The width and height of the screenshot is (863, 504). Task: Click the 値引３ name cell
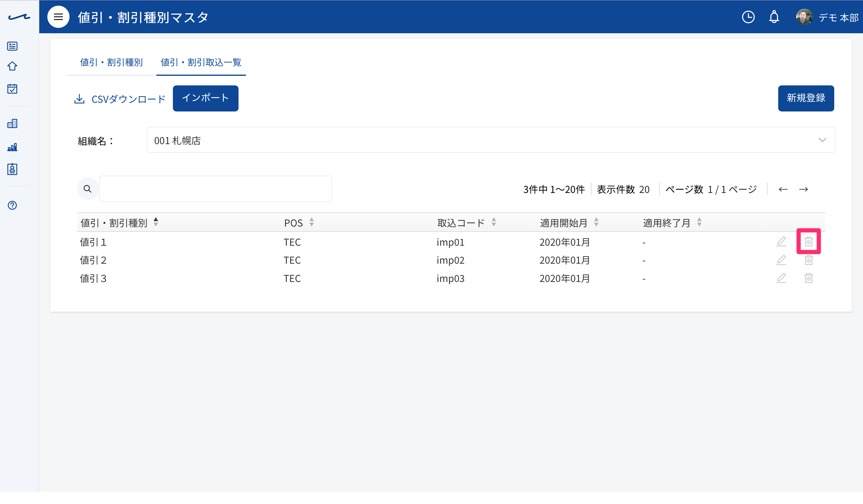coord(93,278)
